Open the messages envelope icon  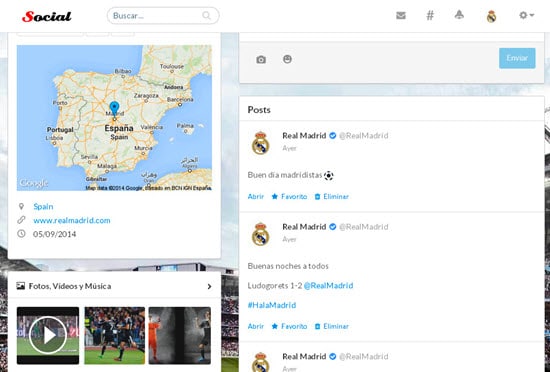point(401,15)
